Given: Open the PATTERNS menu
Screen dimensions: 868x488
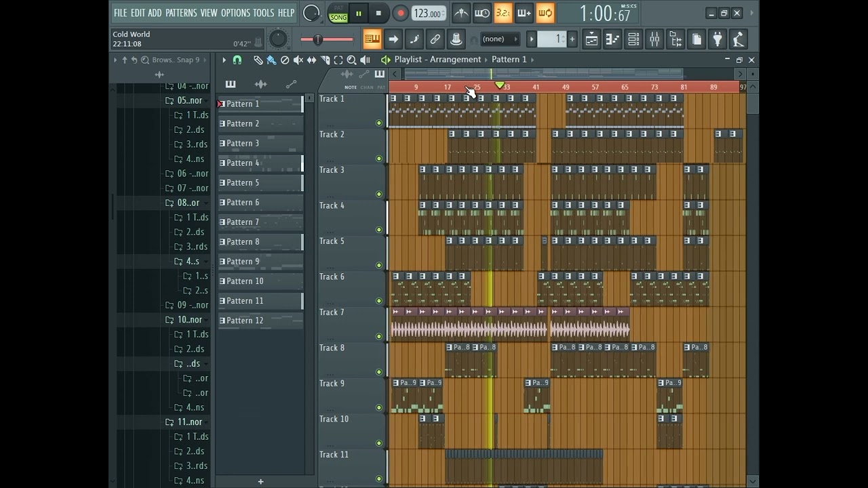Looking at the screenshot, I should 181,13.
